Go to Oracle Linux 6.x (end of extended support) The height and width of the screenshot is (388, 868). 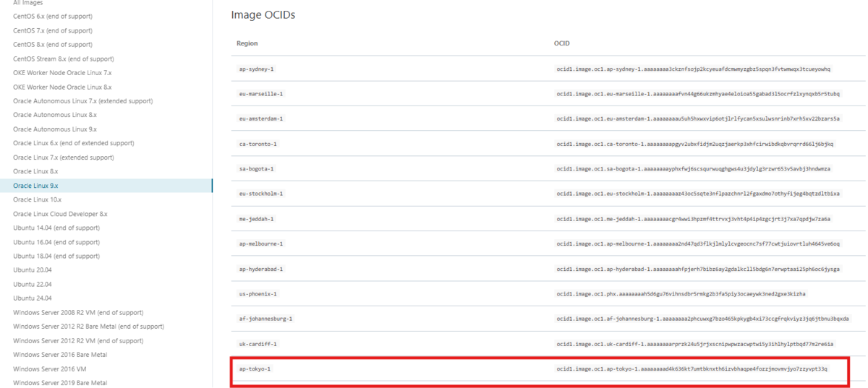pyautogui.click(x=74, y=143)
